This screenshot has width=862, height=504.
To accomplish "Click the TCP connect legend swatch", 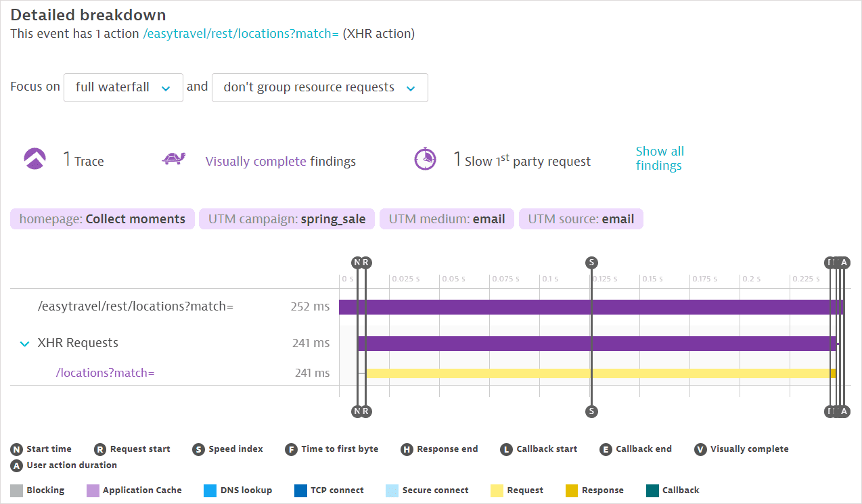I will tap(300, 490).
